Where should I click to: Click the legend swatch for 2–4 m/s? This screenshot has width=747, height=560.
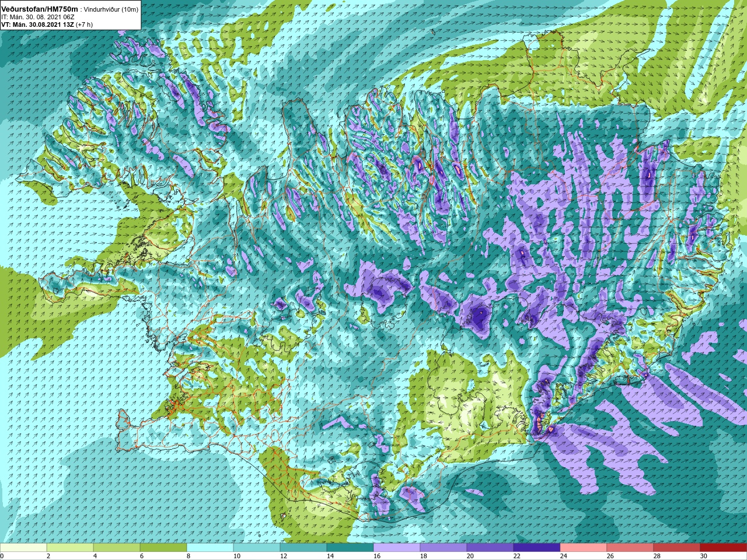coord(70,548)
